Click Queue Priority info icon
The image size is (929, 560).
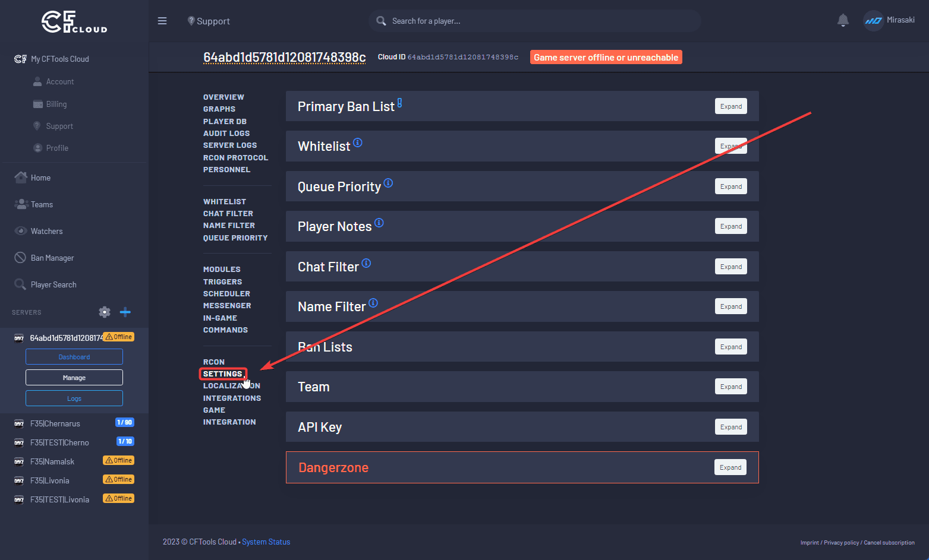tap(388, 183)
